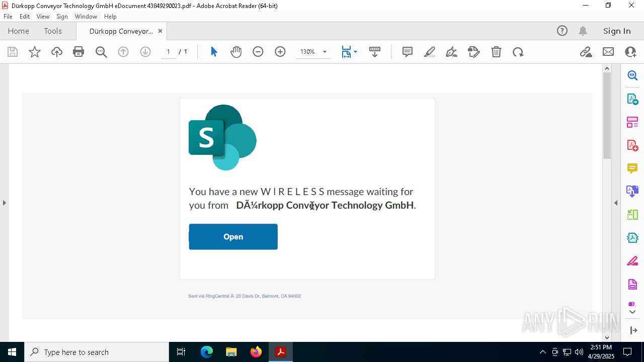
Task: Open the Sign menu
Action: [x=62, y=17]
